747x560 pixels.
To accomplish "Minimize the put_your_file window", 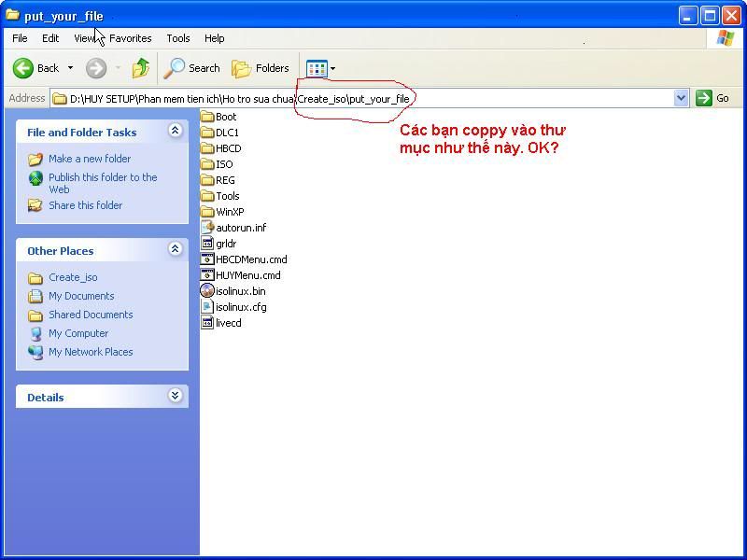I will [687, 16].
